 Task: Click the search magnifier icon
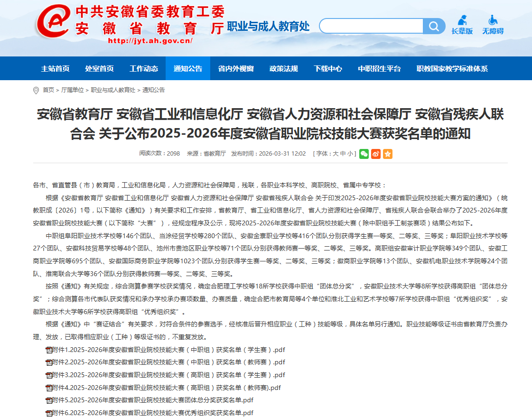click(433, 26)
